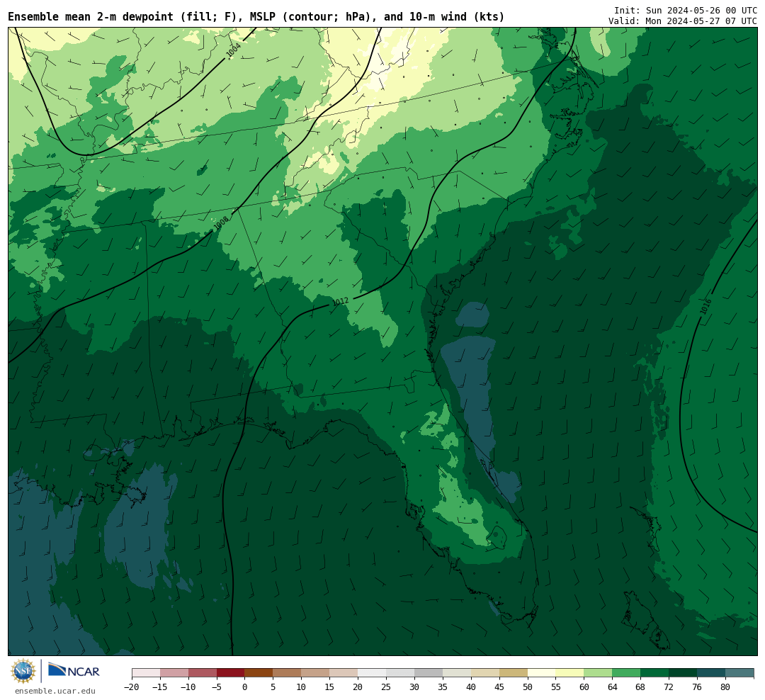Screen dimensions: 765x700
Task: Pick the dark teal swatch between 76 and 80
Action: (711, 672)
